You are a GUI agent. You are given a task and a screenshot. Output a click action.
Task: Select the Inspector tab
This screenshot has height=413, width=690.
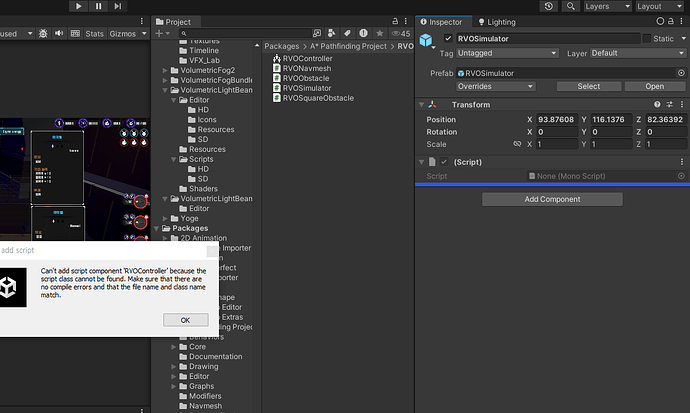click(x=440, y=21)
